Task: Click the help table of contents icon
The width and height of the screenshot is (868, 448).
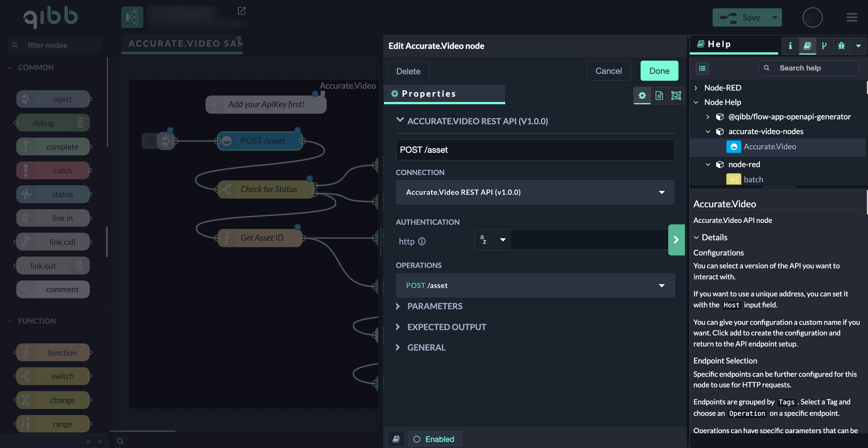Action: click(702, 68)
